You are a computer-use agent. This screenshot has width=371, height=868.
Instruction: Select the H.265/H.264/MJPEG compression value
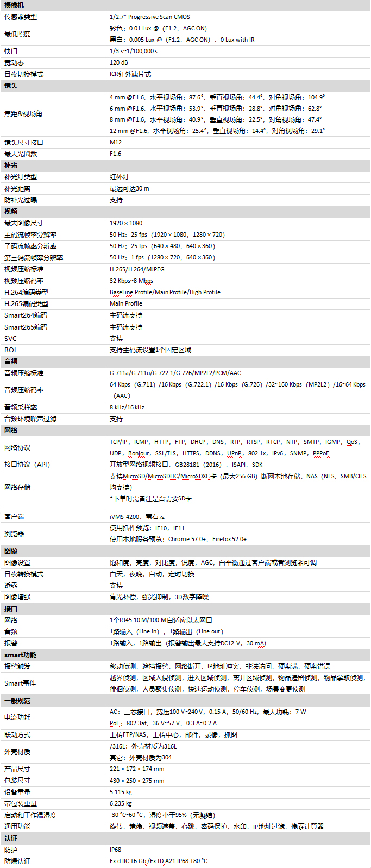137,269
